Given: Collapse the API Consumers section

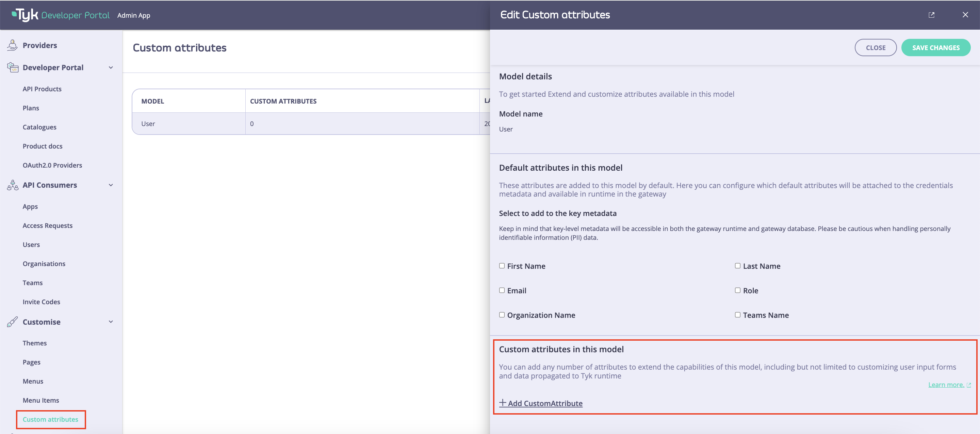Looking at the screenshot, I should pos(111,185).
